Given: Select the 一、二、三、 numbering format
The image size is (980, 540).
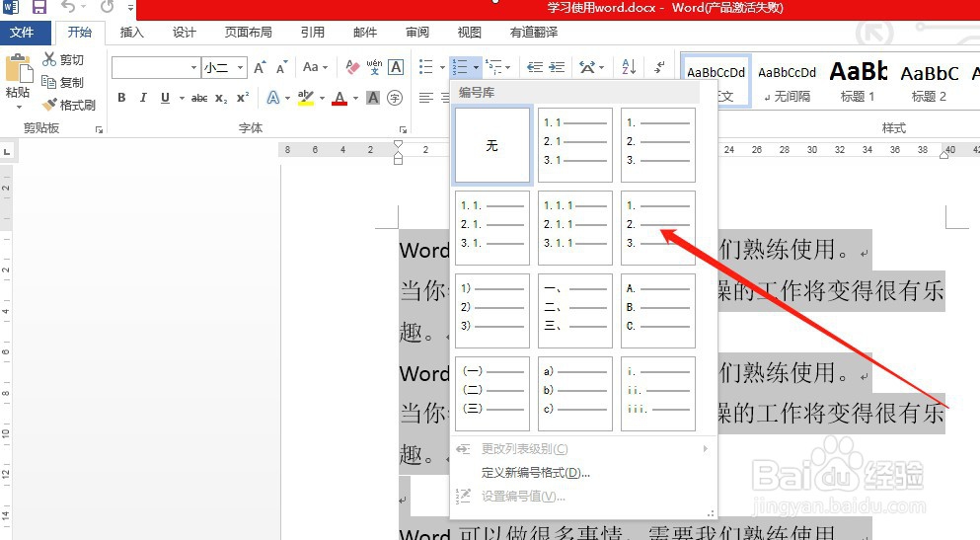Looking at the screenshot, I should tap(575, 311).
